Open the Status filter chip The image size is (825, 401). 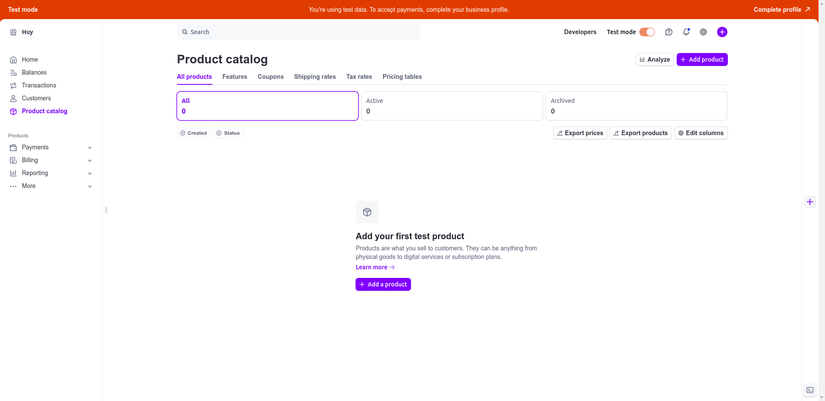pos(228,133)
